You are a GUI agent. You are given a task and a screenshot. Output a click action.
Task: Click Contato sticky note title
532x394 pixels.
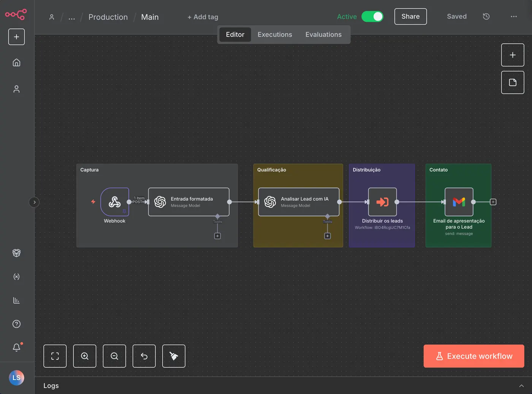pos(439,170)
